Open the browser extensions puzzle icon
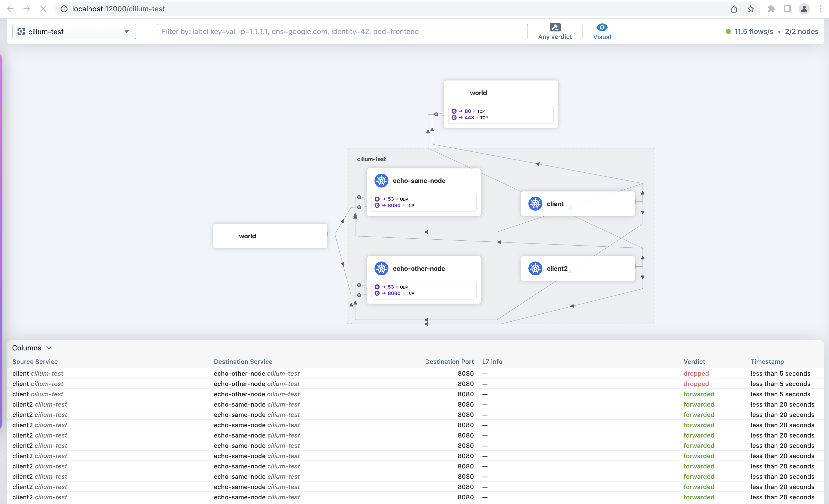This screenshot has width=829, height=504. click(x=771, y=9)
